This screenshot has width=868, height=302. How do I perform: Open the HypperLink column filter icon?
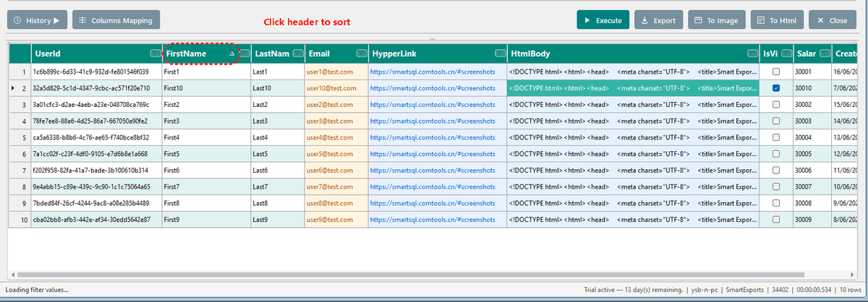(x=500, y=53)
